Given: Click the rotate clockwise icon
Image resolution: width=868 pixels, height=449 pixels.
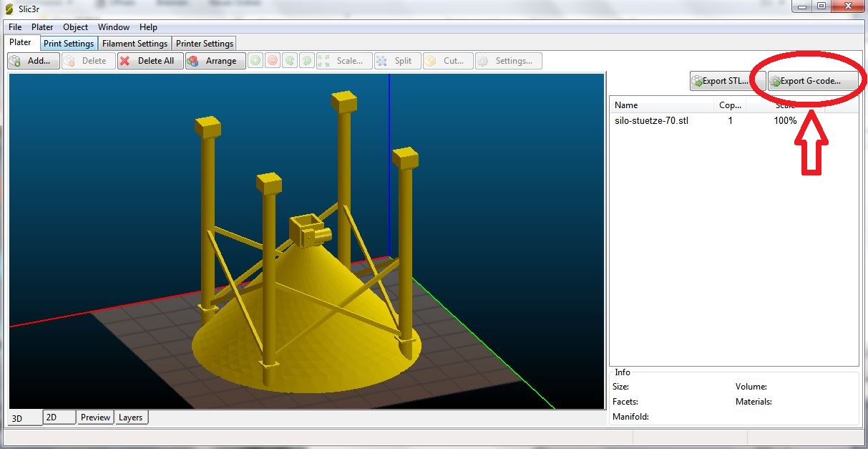Looking at the screenshot, I should [x=306, y=61].
